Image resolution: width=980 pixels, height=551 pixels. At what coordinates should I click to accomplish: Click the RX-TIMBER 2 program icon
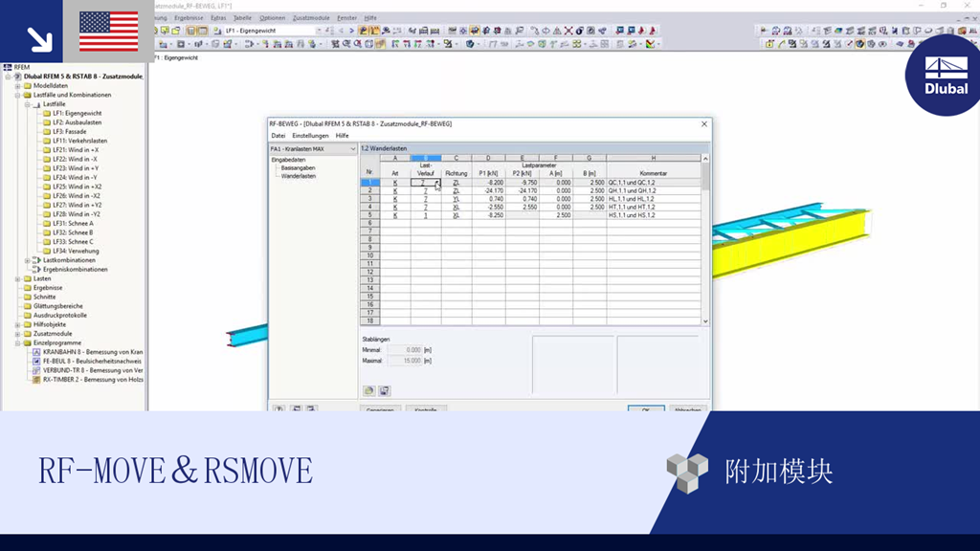click(x=36, y=379)
